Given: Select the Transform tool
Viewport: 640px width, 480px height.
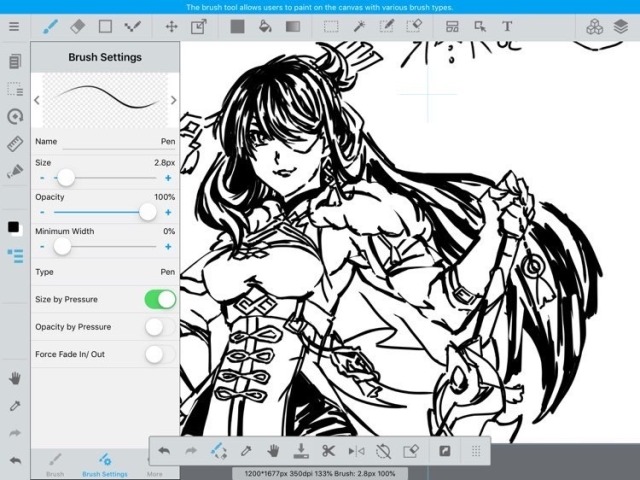Looking at the screenshot, I should point(199,27).
